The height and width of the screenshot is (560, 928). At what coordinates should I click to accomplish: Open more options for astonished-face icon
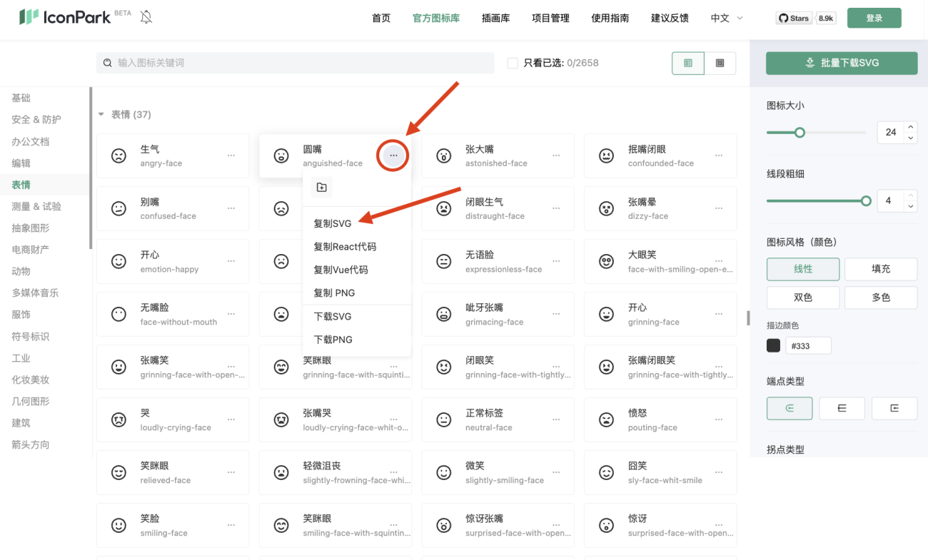point(555,156)
